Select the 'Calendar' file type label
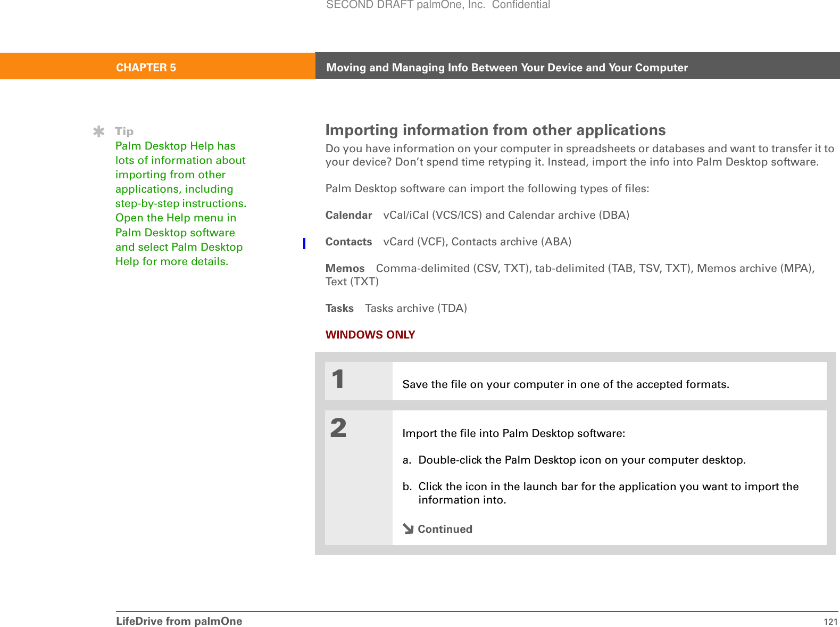Screen dimensions: 840x627 click(348, 215)
